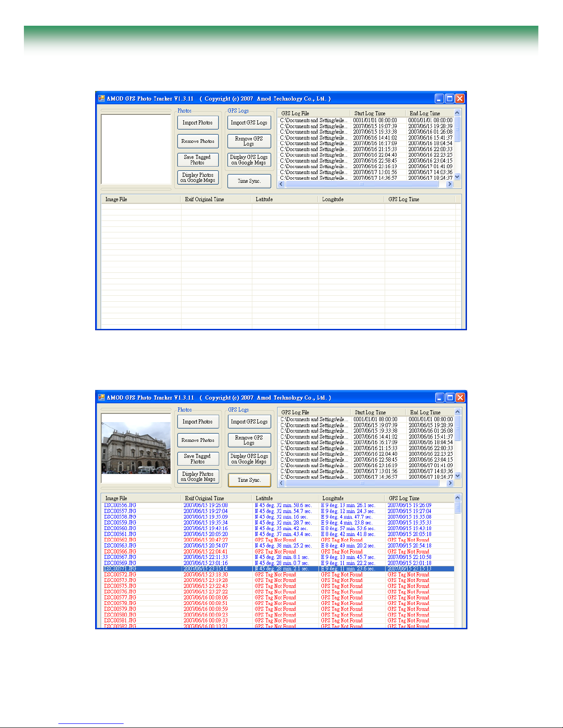The width and height of the screenshot is (563, 728).
Task: Click Import GPS Logs in the lower window
Action: pyautogui.click(x=250, y=422)
